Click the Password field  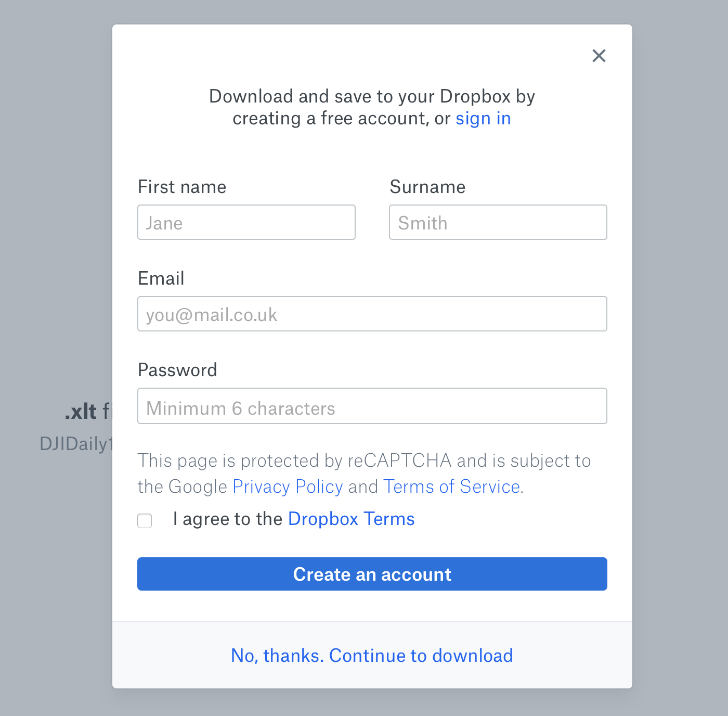pyautogui.click(x=372, y=406)
